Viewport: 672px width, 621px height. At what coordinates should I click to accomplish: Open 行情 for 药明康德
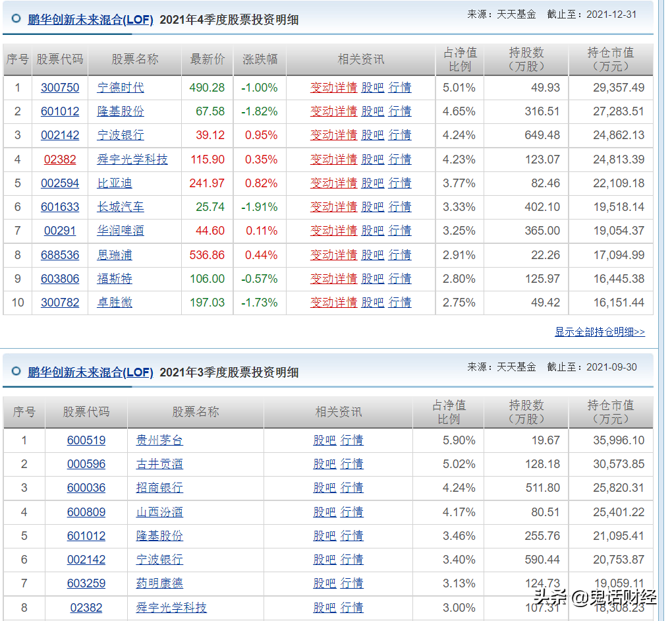pos(352,583)
